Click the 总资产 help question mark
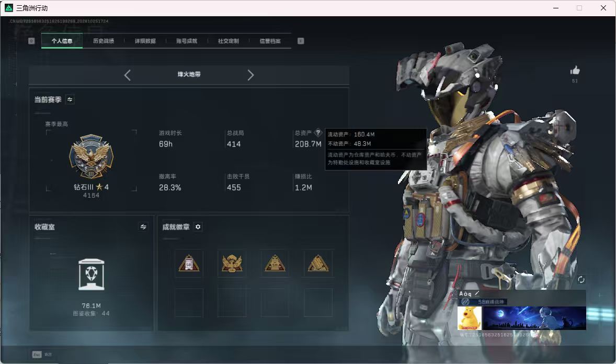Viewport: 616px width, 364px height. tap(318, 133)
